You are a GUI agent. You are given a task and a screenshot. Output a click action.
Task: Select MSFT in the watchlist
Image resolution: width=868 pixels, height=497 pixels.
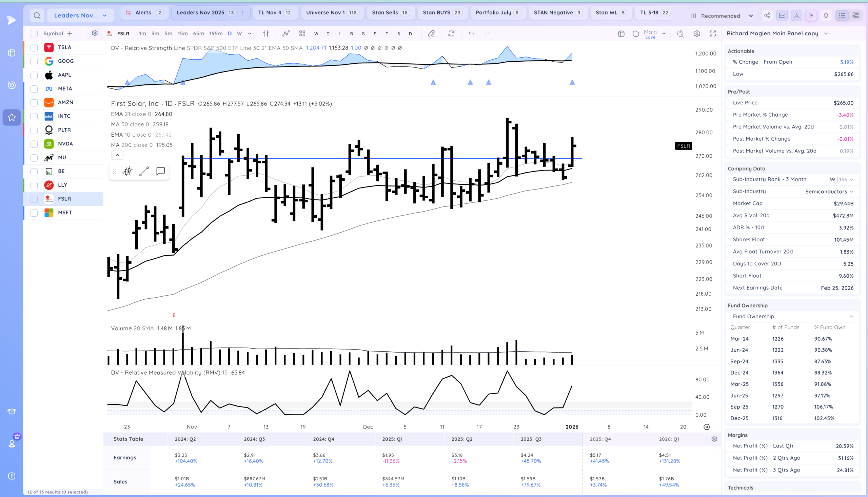pyautogui.click(x=65, y=212)
